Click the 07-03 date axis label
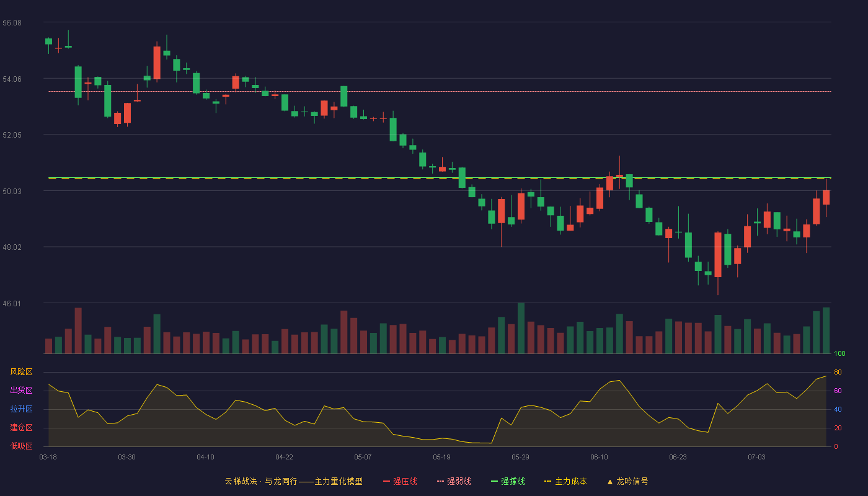 coord(756,457)
